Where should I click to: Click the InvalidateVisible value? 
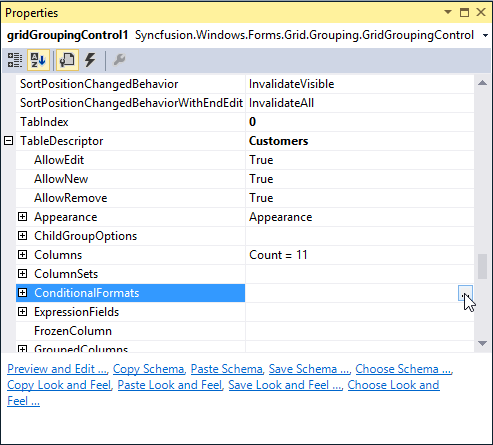coord(291,84)
